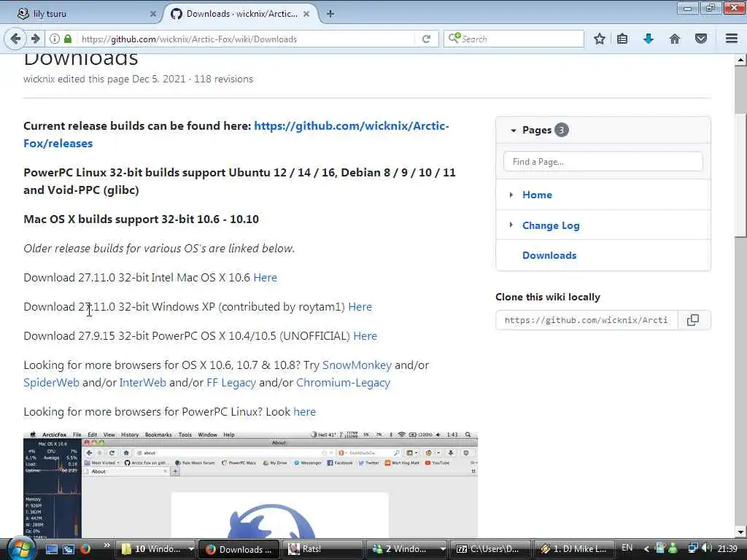Click the scrollbar up arrow
This screenshot has width=747, height=560.
[x=740, y=61]
